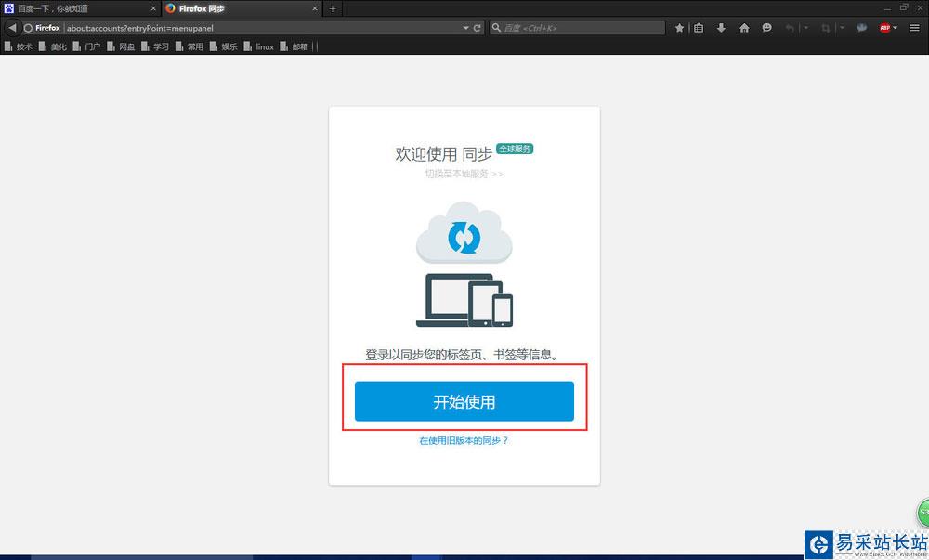Open the 学习 bookmark folder
Screen dimensions: 929x560
coord(155,46)
